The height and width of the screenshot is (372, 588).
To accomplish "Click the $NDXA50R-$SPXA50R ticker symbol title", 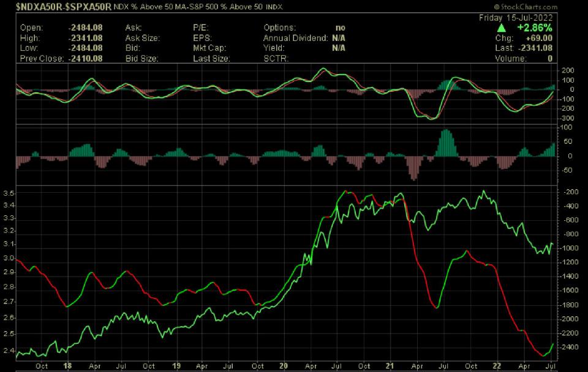I will (64, 7).
